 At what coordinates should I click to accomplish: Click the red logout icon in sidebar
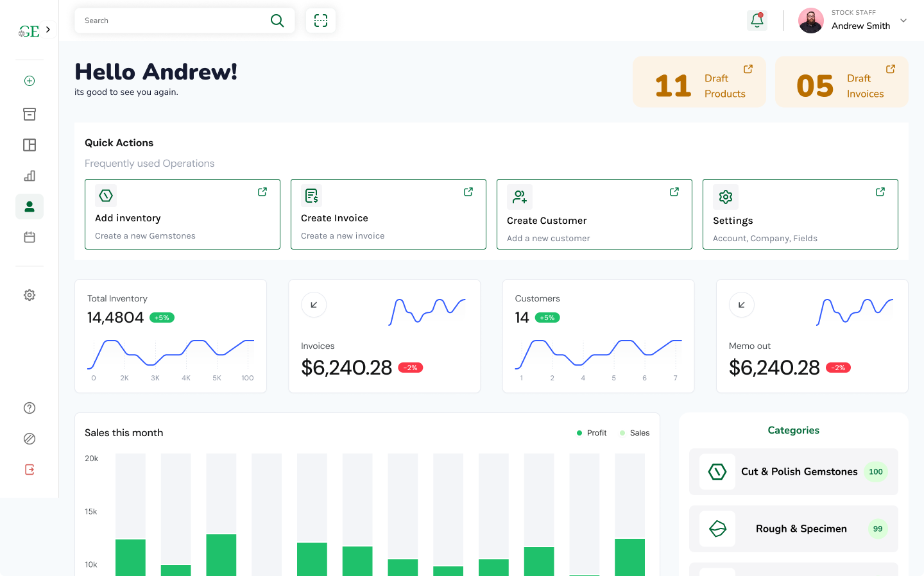30,470
